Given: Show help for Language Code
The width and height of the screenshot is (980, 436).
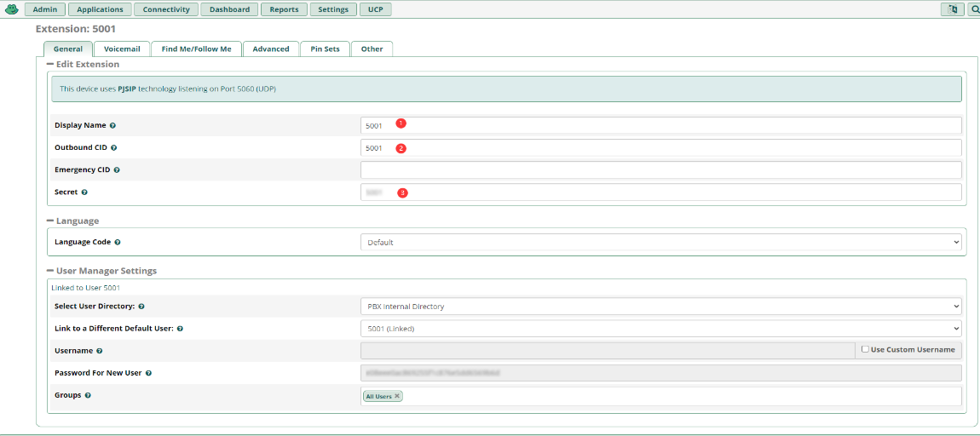Looking at the screenshot, I should click(x=118, y=242).
